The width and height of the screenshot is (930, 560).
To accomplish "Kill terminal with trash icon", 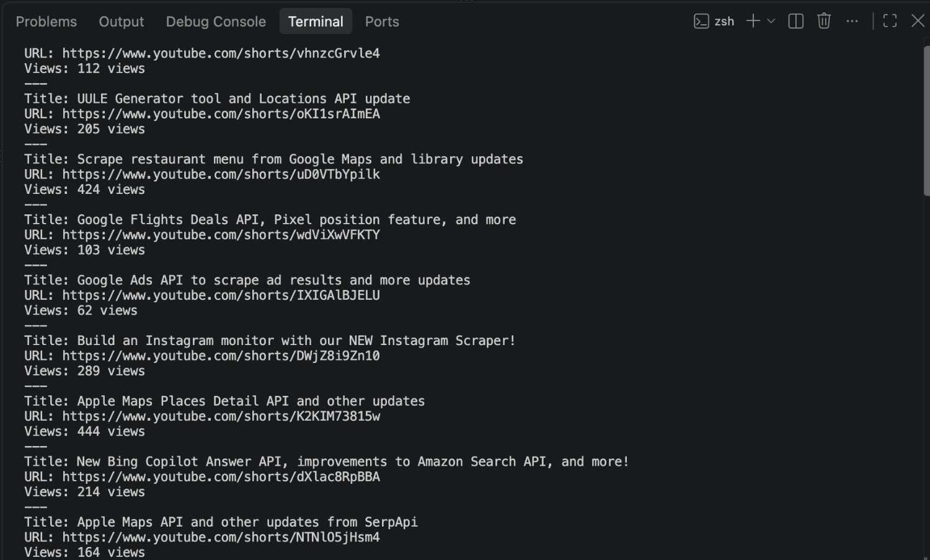I will tap(823, 21).
